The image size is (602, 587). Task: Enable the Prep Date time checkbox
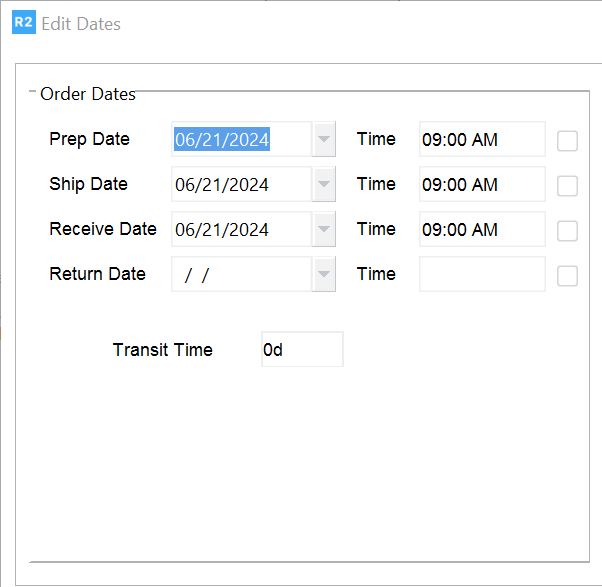click(567, 141)
